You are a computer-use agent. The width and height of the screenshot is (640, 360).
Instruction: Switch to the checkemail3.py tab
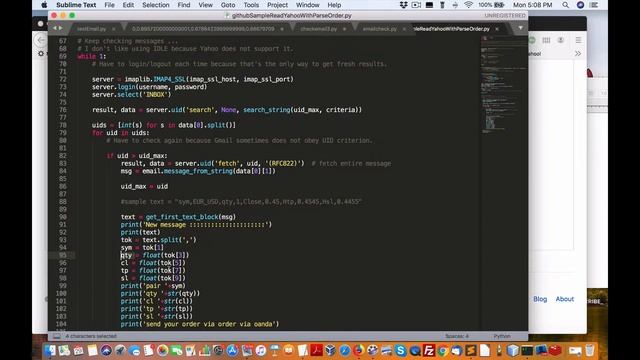[x=319, y=29]
